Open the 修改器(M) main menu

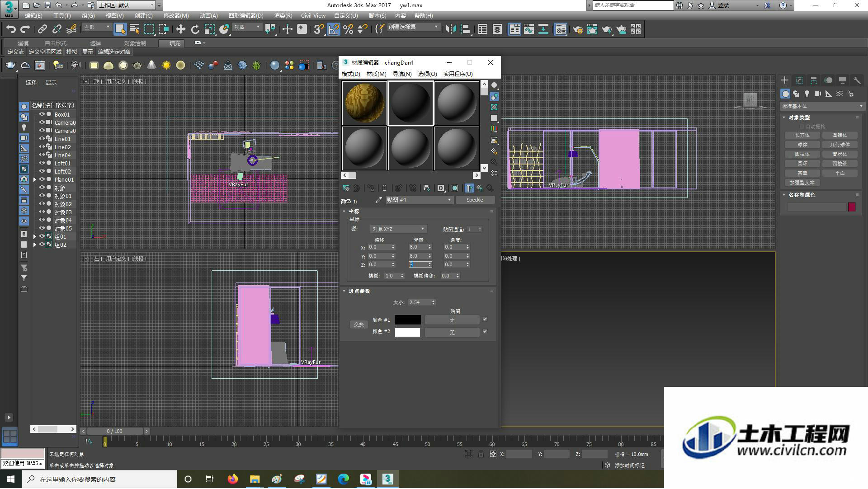[176, 16]
